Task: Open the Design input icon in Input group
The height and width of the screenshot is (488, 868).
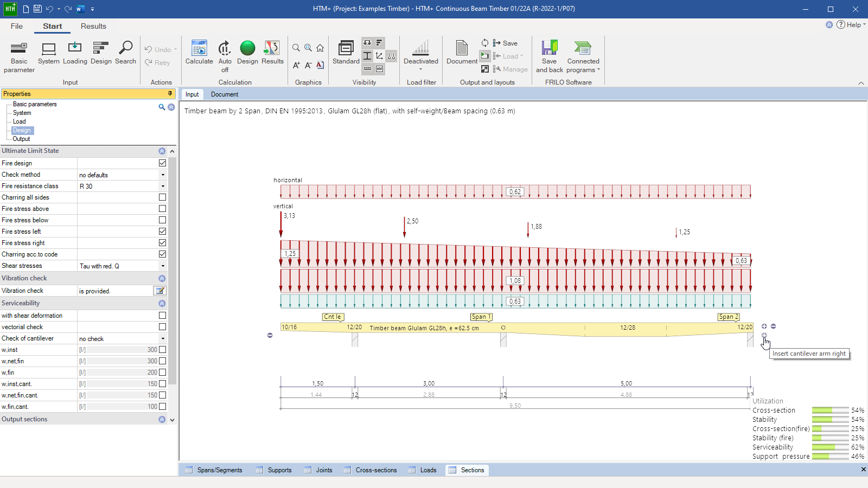Action: (x=101, y=53)
